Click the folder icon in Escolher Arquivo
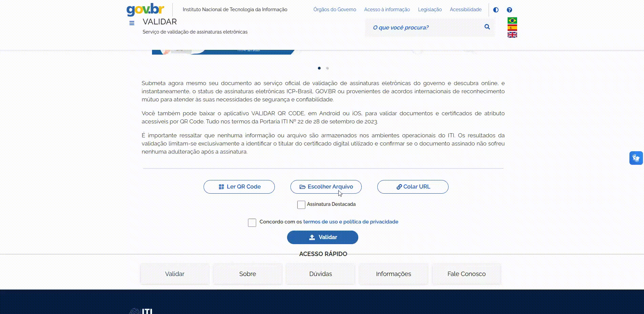The image size is (644, 314). [302, 187]
